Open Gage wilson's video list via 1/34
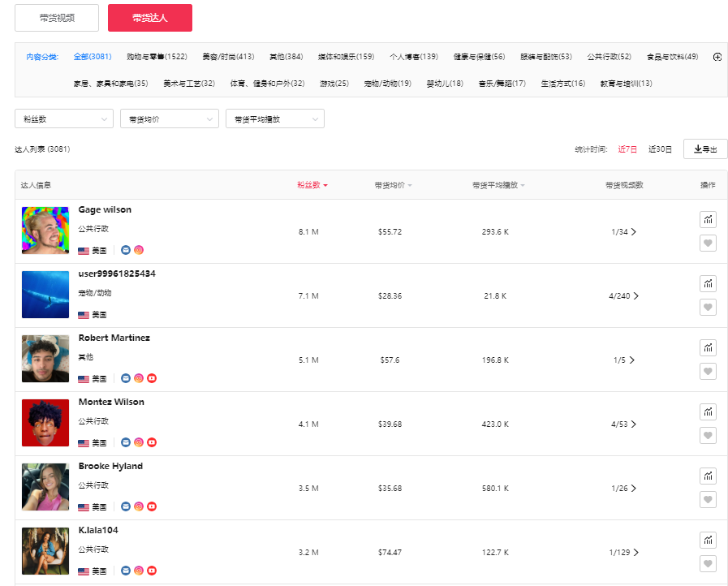The image size is (728, 586). point(625,231)
